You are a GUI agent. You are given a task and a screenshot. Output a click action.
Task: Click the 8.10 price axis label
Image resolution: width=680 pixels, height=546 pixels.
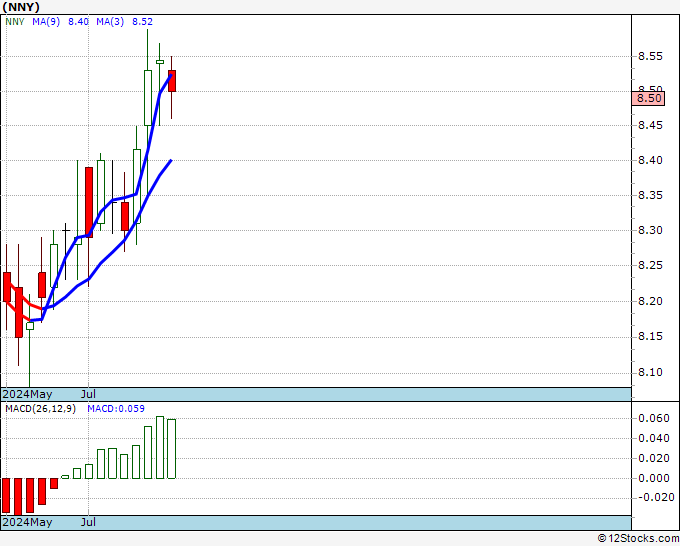(650, 372)
